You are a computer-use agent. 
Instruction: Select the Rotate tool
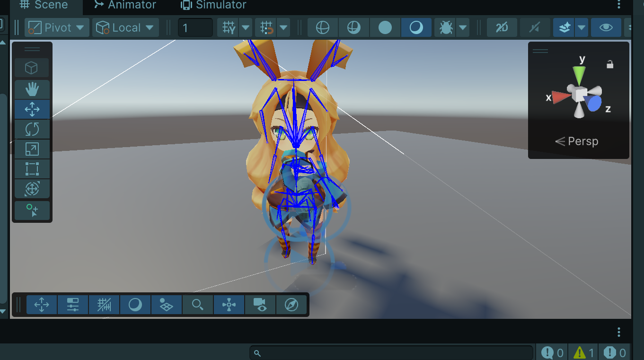coord(32,129)
